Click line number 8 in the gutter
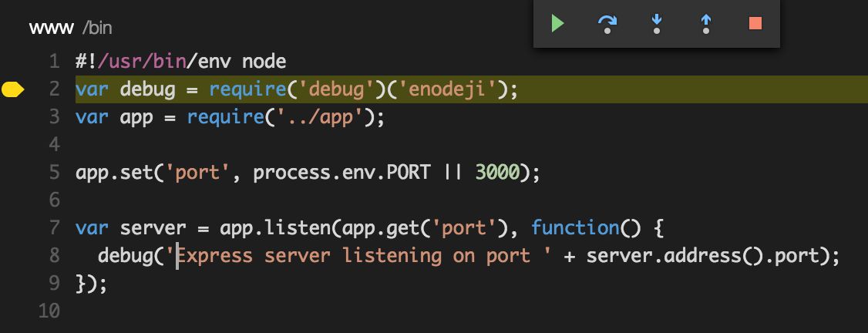This screenshot has height=333, width=868. tap(54, 255)
